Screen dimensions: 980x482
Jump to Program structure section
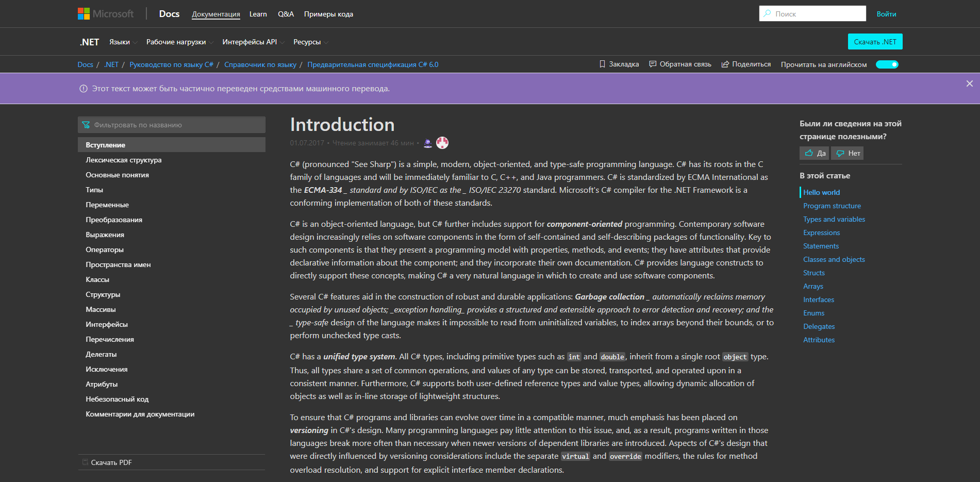(x=832, y=206)
